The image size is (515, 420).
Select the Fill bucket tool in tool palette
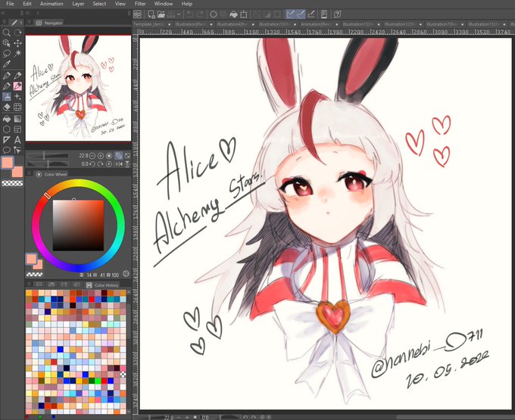pos(7,119)
